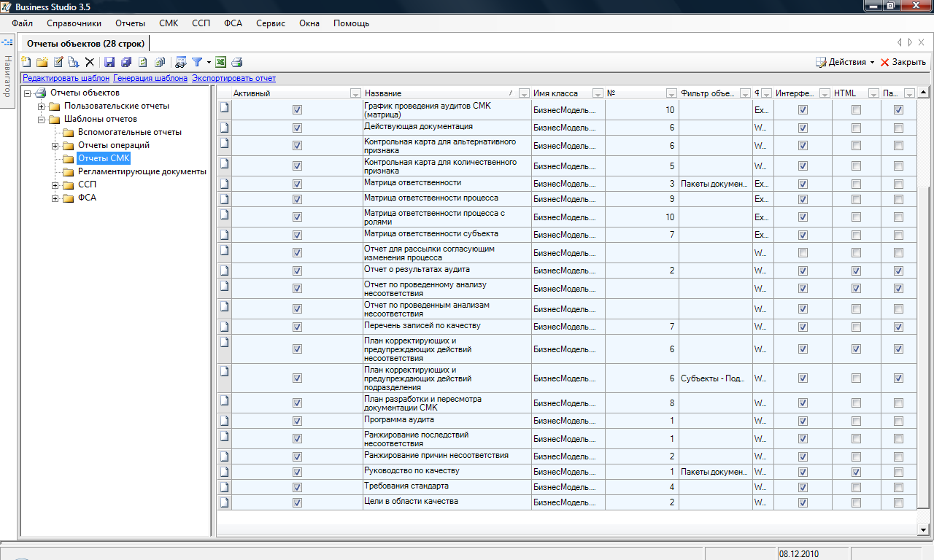
Task: Click the binoculars search icon
Action: click(181, 63)
